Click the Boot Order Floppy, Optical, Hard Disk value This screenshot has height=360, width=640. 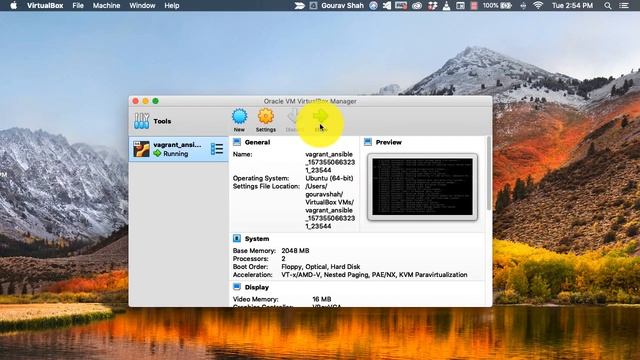coord(321,267)
